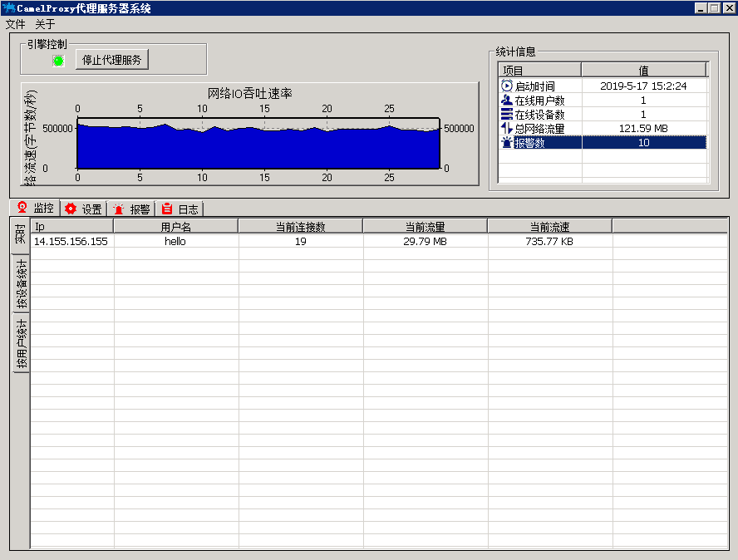
Task: Click the 报警数 siren icon
Action: point(506,143)
